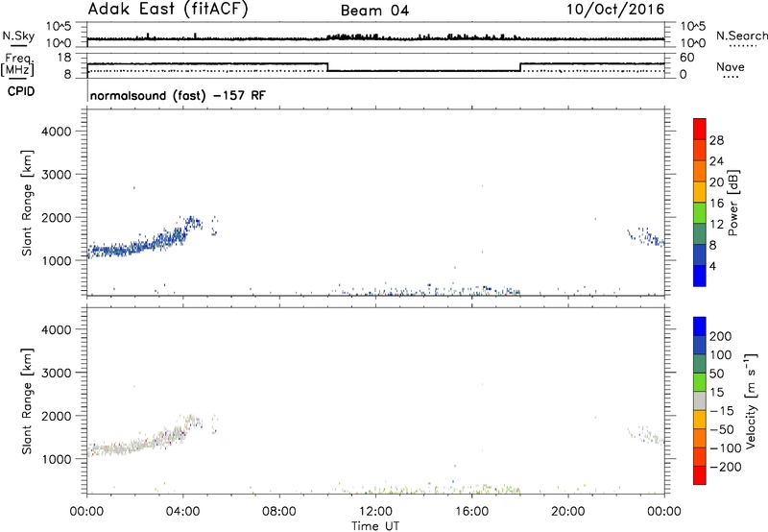Click the 'Adak East (fitACF)' title text
The height and width of the screenshot is (532, 768).
pyautogui.click(x=168, y=10)
